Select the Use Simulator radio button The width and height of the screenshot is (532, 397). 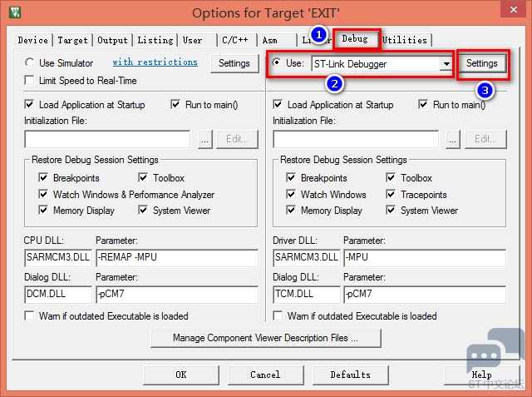(x=30, y=62)
